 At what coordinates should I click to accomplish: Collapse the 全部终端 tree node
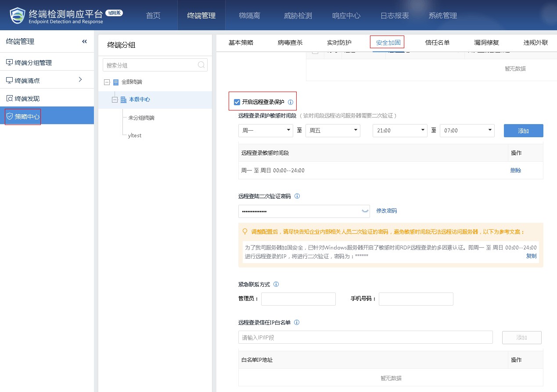tap(107, 82)
